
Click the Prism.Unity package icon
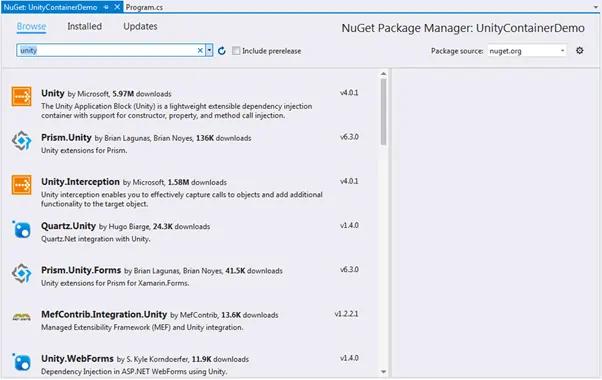coord(22,141)
